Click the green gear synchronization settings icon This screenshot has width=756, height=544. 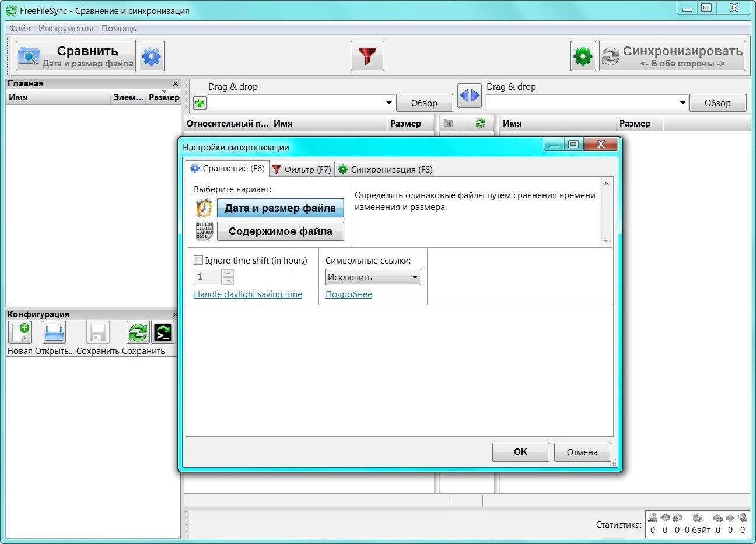[583, 57]
